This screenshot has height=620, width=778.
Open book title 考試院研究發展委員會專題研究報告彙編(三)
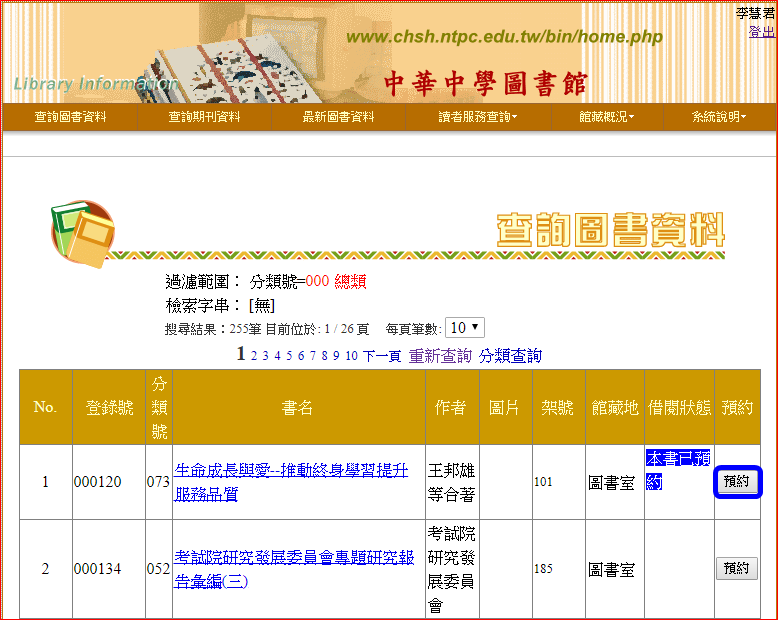pyautogui.click(x=294, y=569)
